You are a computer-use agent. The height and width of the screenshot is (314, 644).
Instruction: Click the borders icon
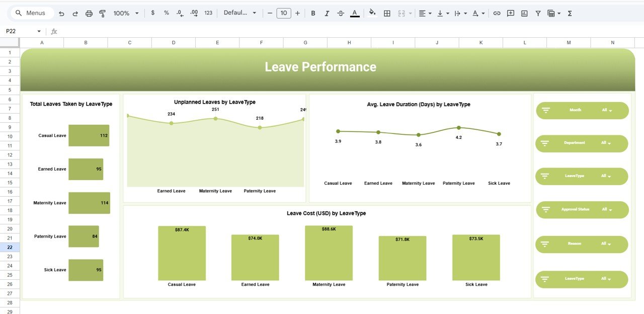386,13
